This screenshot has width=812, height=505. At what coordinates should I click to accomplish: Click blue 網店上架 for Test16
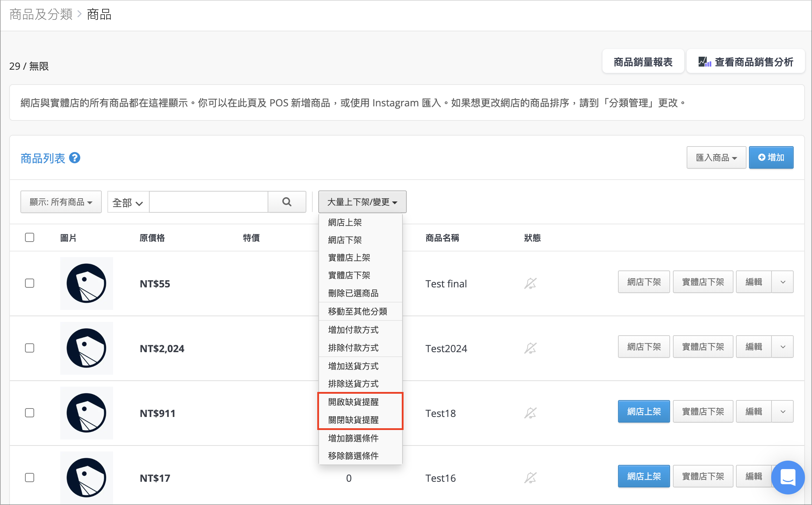point(644,476)
